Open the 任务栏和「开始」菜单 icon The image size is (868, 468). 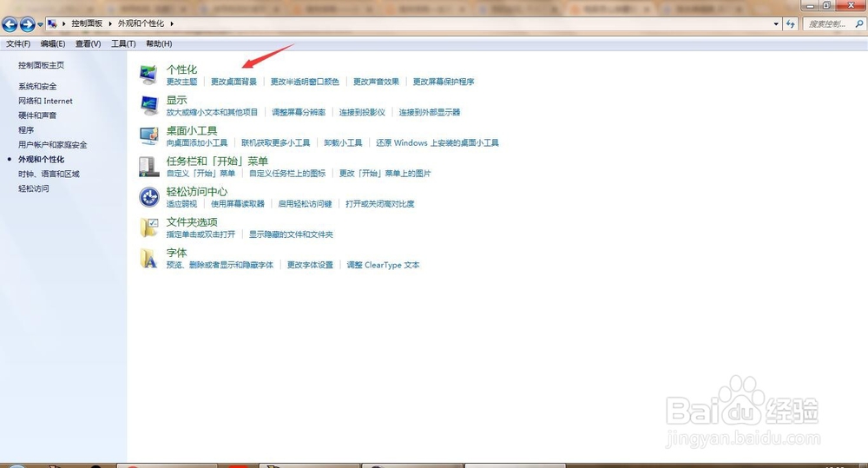pyautogui.click(x=148, y=166)
